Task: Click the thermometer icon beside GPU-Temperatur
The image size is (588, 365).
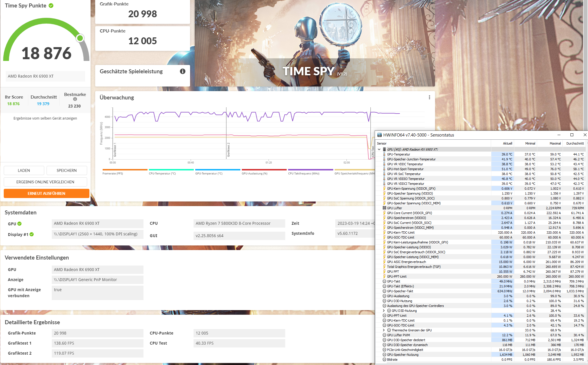Action: point(384,154)
